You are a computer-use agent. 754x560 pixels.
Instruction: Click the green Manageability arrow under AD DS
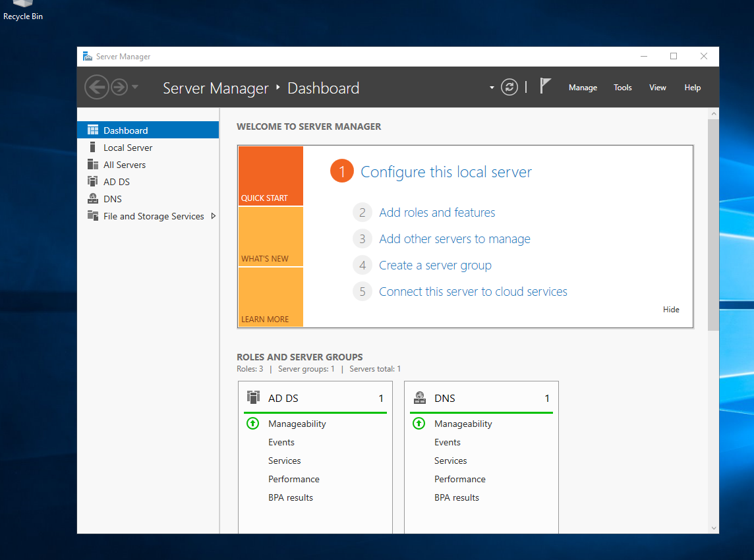[x=252, y=424]
